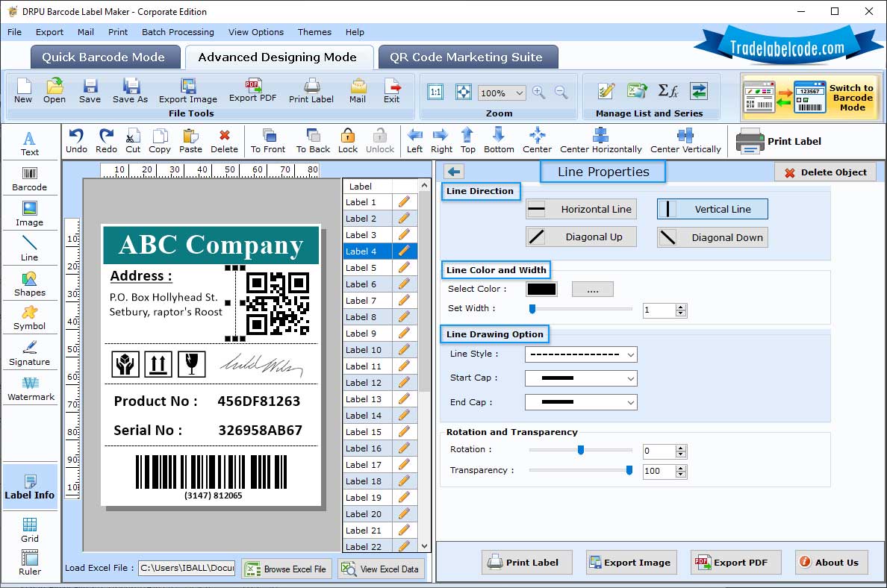The width and height of the screenshot is (887, 588).
Task: Copy the selected object
Action: tap(160, 141)
